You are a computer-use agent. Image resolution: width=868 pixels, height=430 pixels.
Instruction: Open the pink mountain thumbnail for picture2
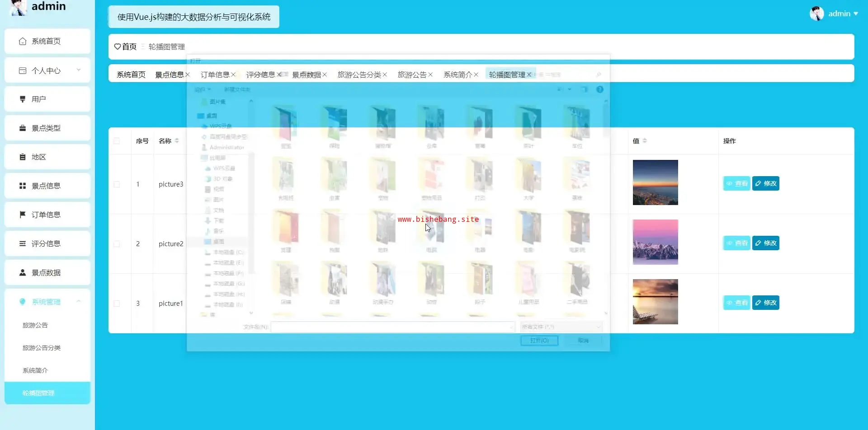click(656, 242)
